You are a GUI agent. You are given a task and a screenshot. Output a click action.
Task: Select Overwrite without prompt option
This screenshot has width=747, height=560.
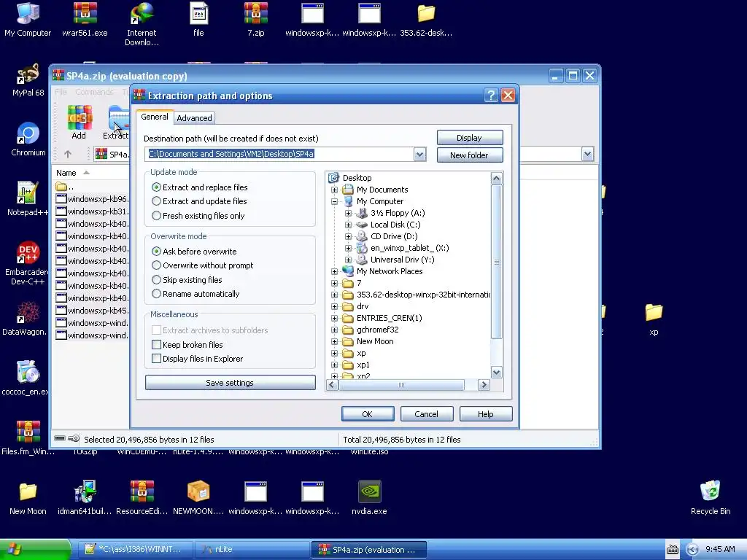(x=156, y=265)
